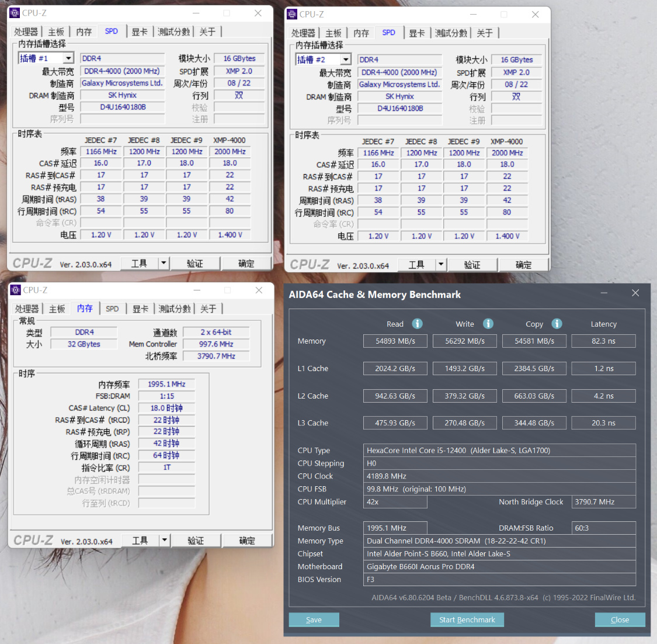Click 工具 button in top-right CPU-Z
Viewport: 657px width, 644px height.
click(x=417, y=265)
